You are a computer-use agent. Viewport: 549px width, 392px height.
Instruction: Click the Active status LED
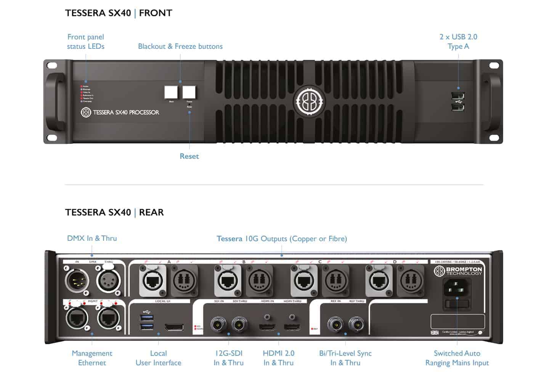pos(81,86)
